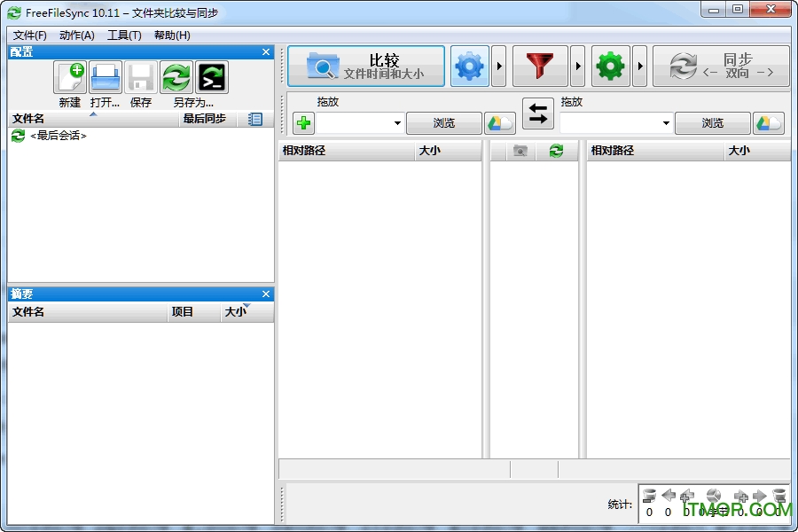Expand arrow next to blue comparison gear
The width and height of the screenshot is (798, 532).
click(499, 66)
